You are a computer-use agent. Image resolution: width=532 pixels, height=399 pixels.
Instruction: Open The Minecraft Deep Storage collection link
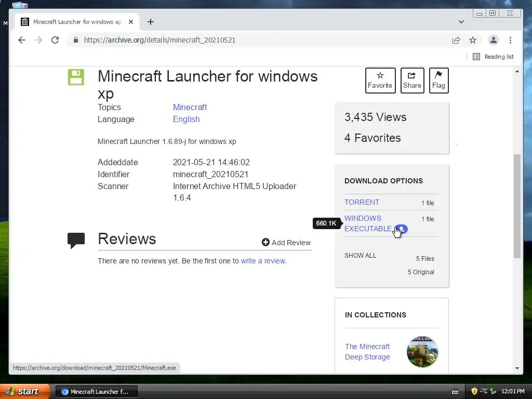pos(367,352)
